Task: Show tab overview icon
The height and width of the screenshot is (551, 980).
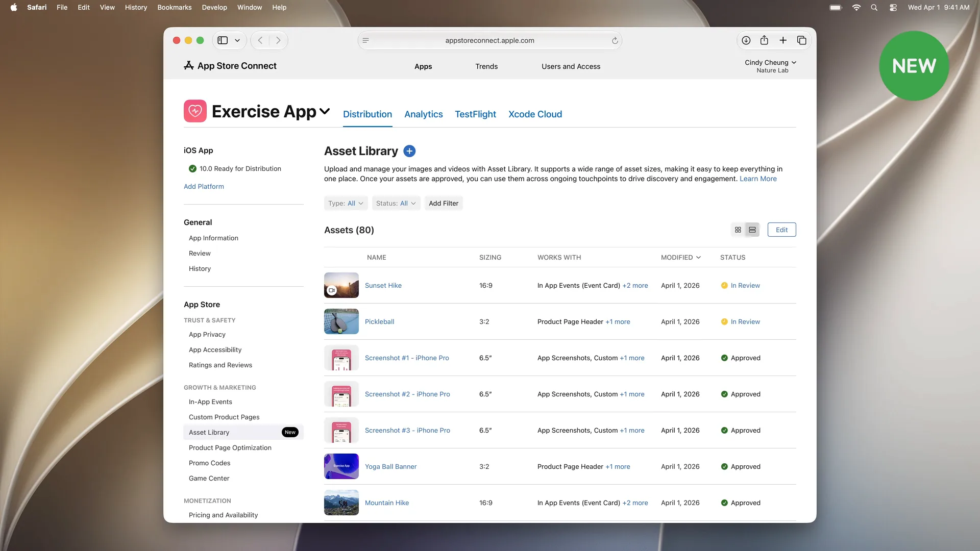Action: [802, 40]
